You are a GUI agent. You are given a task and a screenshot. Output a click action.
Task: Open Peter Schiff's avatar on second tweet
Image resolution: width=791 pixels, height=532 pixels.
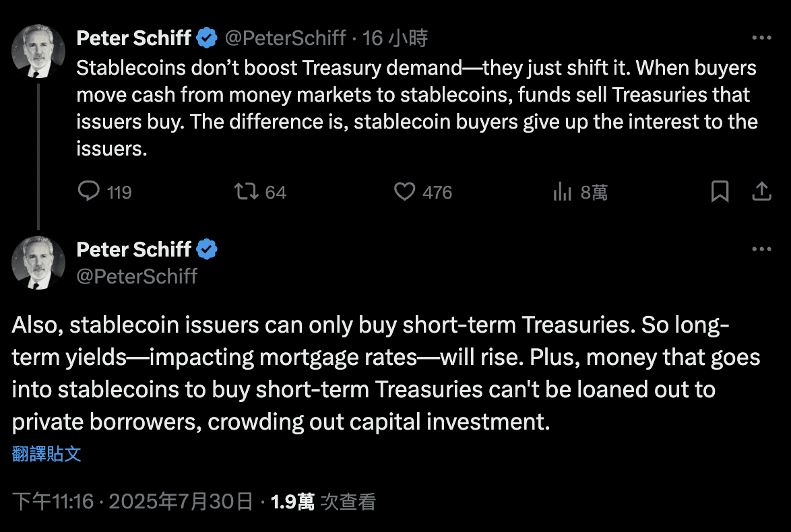click(x=38, y=262)
